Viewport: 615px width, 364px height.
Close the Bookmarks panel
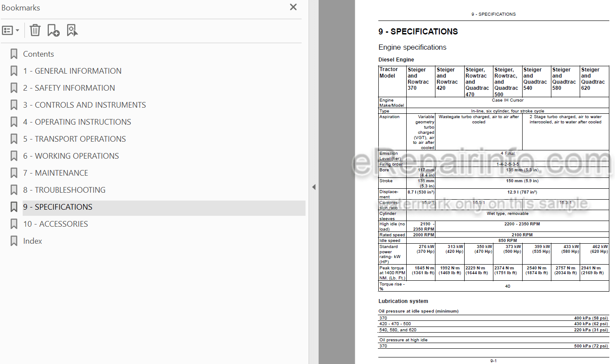[293, 7]
